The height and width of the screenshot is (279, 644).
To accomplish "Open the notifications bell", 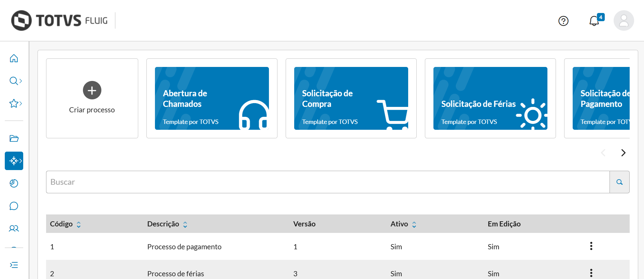I will point(594,21).
